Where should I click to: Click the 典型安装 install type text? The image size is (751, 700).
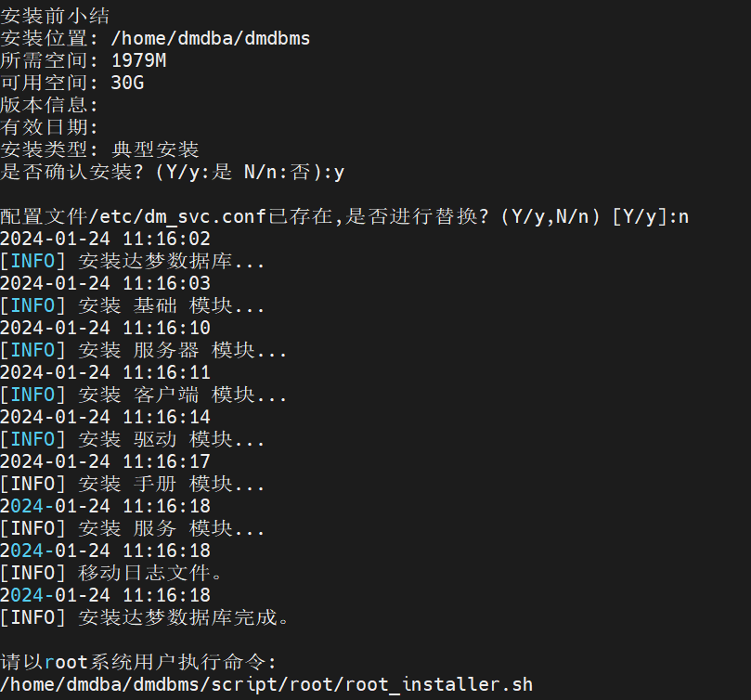pyautogui.click(x=155, y=149)
